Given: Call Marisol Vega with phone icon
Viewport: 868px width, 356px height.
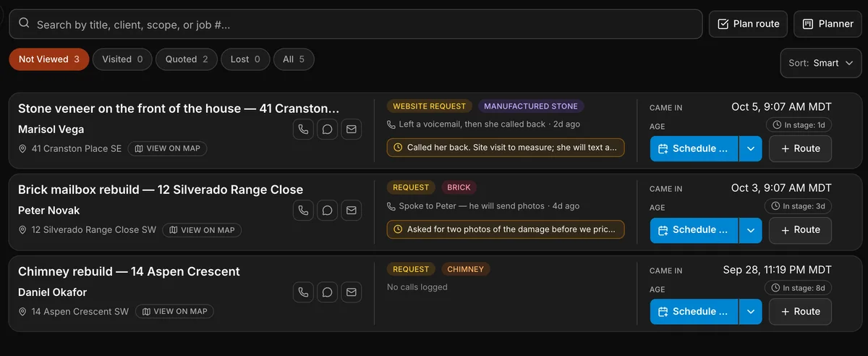Looking at the screenshot, I should (303, 130).
